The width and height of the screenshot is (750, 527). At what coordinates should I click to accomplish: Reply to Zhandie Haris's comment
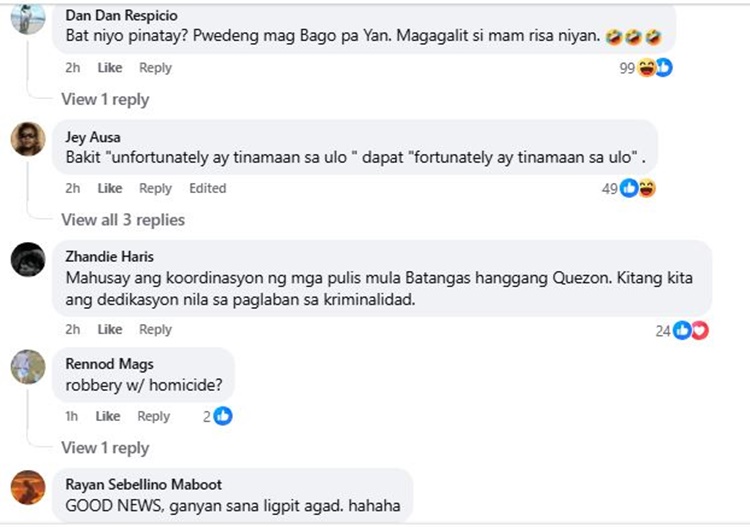click(155, 330)
